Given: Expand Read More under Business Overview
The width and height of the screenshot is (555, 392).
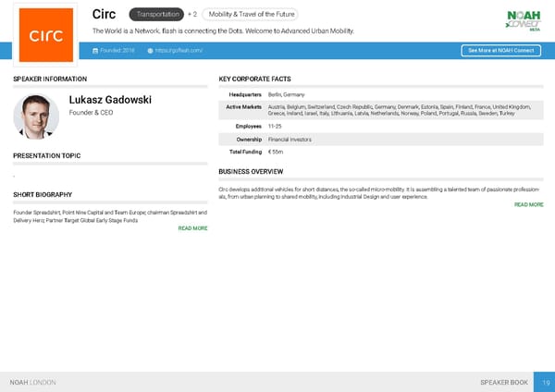Looking at the screenshot, I should coord(528,204).
